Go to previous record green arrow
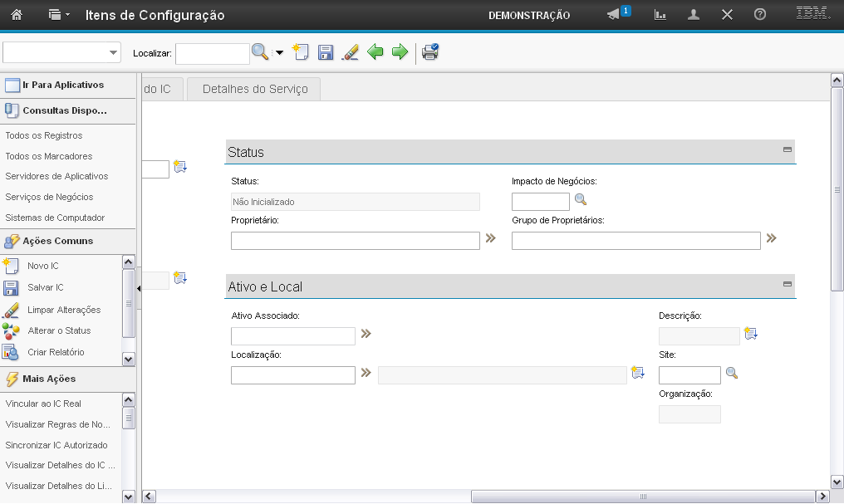Screen dimensions: 844x504 [x=375, y=53]
